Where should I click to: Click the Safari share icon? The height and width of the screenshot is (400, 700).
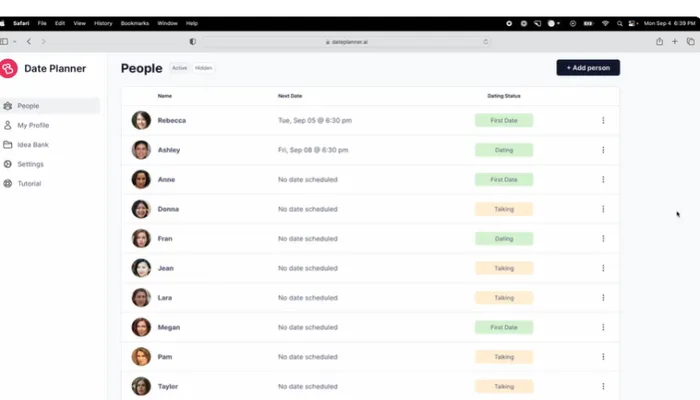pyautogui.click(x=659, y=42)
